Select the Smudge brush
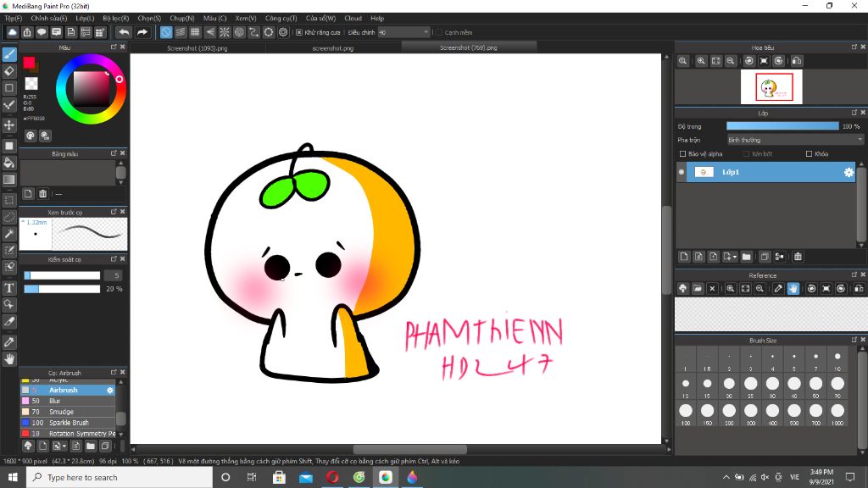 (x=68, y=412)
